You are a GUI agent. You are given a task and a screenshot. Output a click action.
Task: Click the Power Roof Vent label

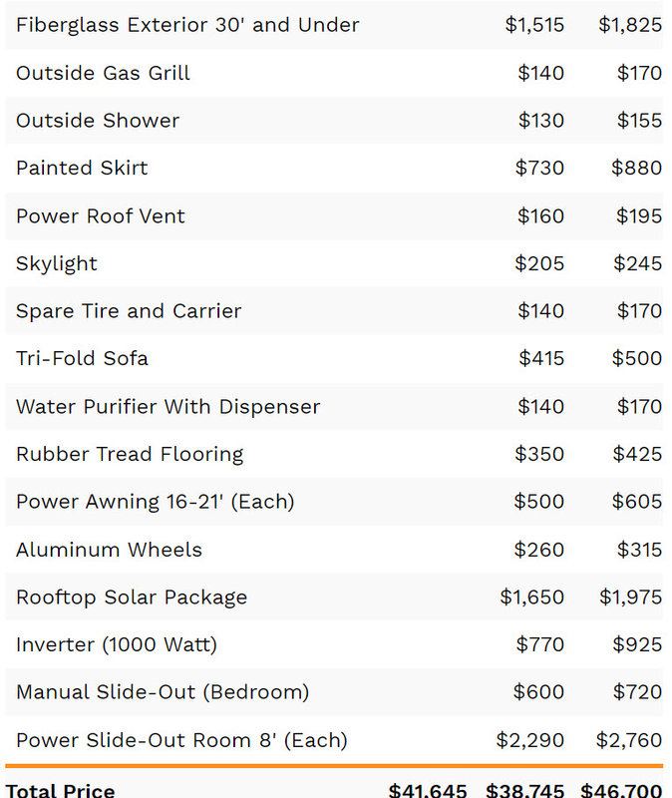tap(101, 216)
